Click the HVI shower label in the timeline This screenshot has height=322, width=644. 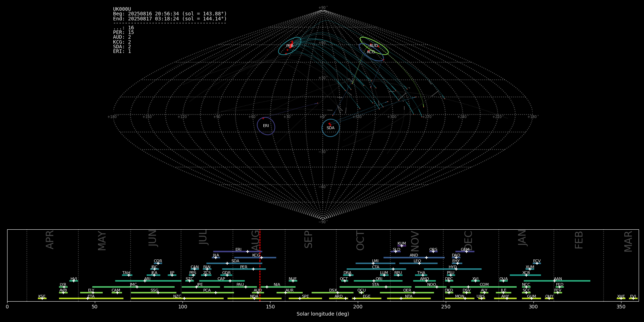(74, 279)
